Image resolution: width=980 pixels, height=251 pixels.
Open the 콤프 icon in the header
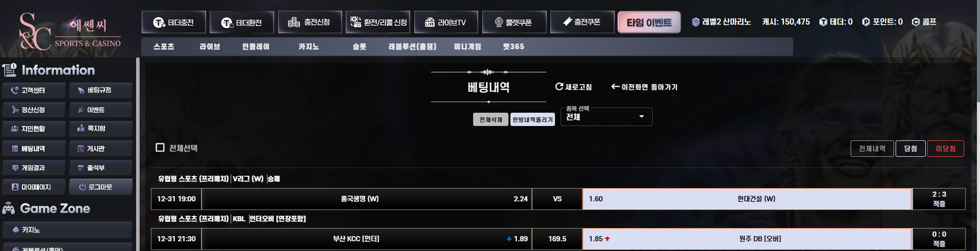[x=916, y=22]
